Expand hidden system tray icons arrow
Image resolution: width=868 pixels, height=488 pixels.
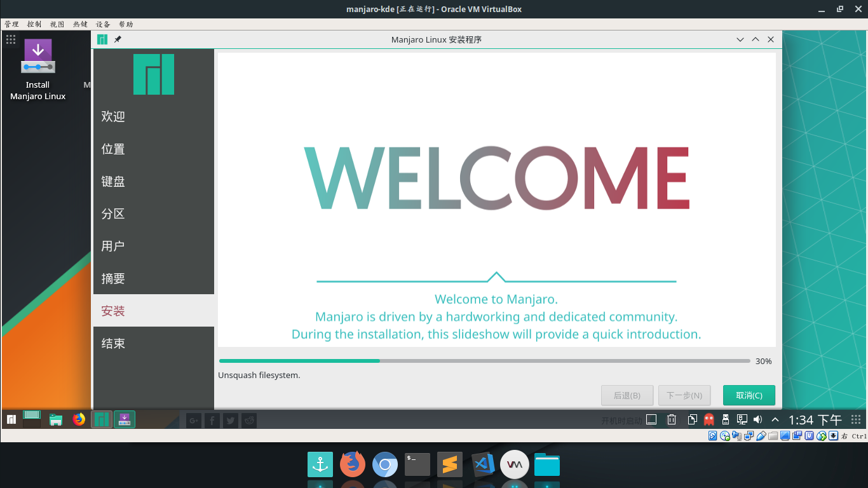(x=775, y=419)
